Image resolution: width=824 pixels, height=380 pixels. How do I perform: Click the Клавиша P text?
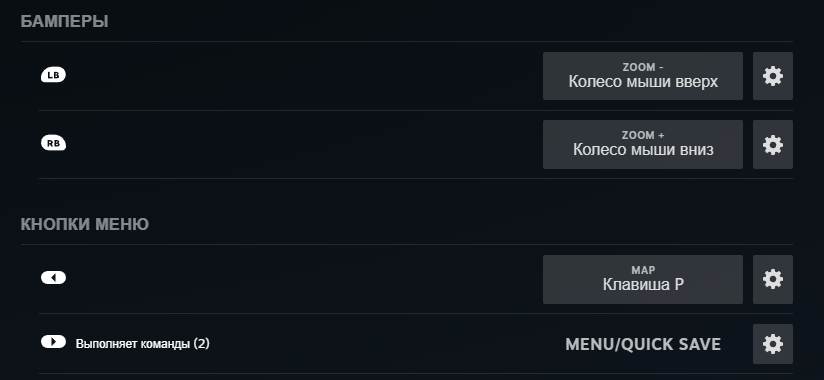(643, 285)
